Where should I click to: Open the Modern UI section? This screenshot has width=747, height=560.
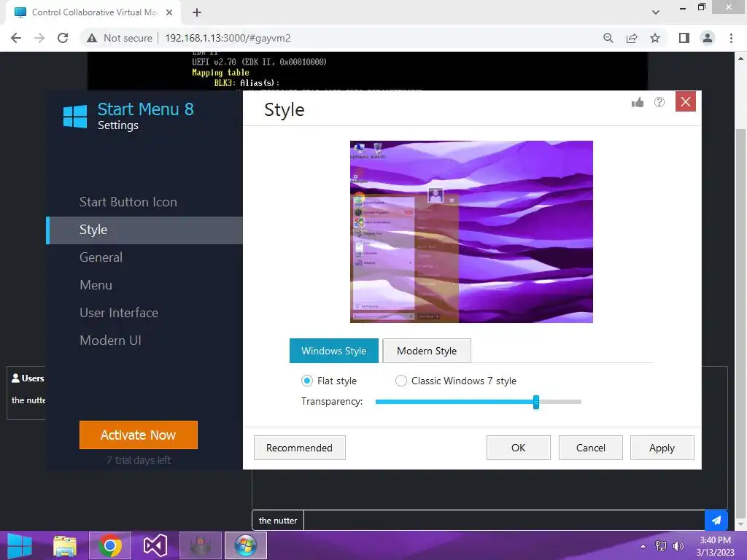[110, 341]
